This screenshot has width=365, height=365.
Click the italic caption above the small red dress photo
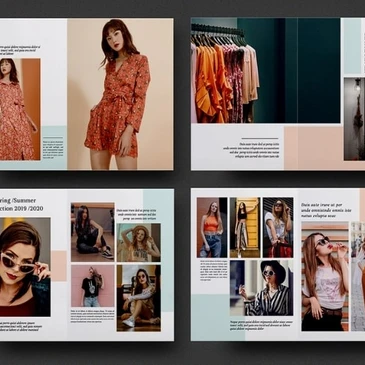tap(20, 50)
